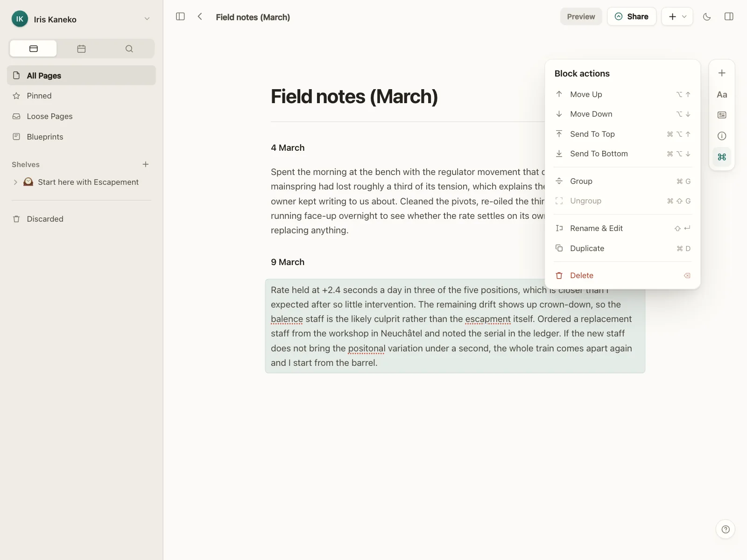The image size is (747, 560).
Task: Go back with the chevron arrow
Action: 200,17
